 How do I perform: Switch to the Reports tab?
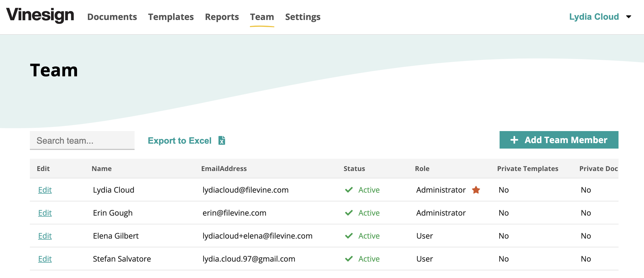(x=222, y=17)
